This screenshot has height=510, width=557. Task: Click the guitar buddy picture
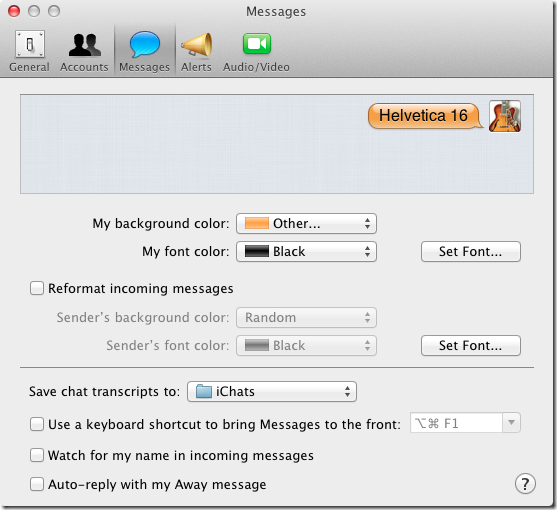(505, 116)
